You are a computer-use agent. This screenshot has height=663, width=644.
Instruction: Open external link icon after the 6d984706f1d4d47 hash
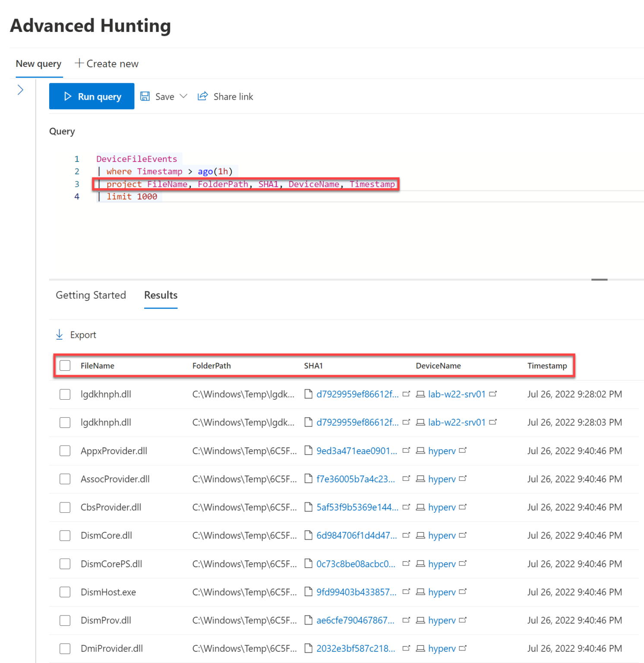406,535
